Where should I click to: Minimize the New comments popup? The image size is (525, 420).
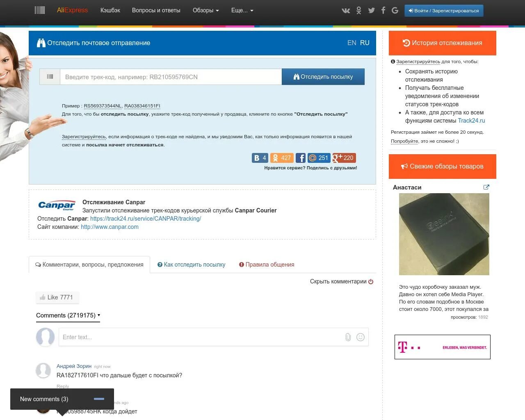(x=99, y=399)
